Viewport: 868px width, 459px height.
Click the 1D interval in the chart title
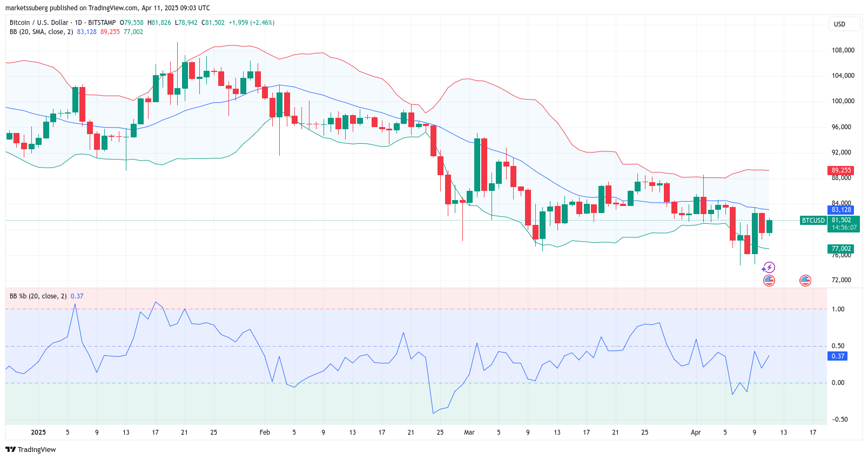coord(78,23)
